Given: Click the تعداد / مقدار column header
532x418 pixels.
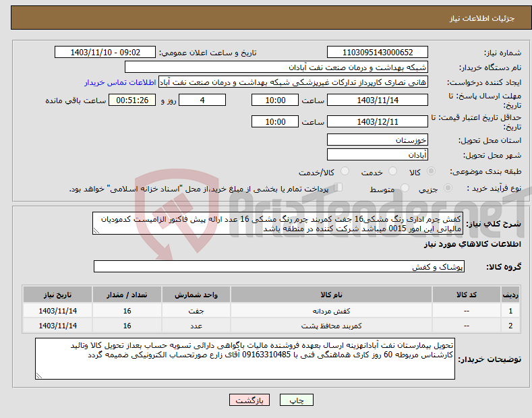Looking at the screenshot, I should click(x=127, y=295).
